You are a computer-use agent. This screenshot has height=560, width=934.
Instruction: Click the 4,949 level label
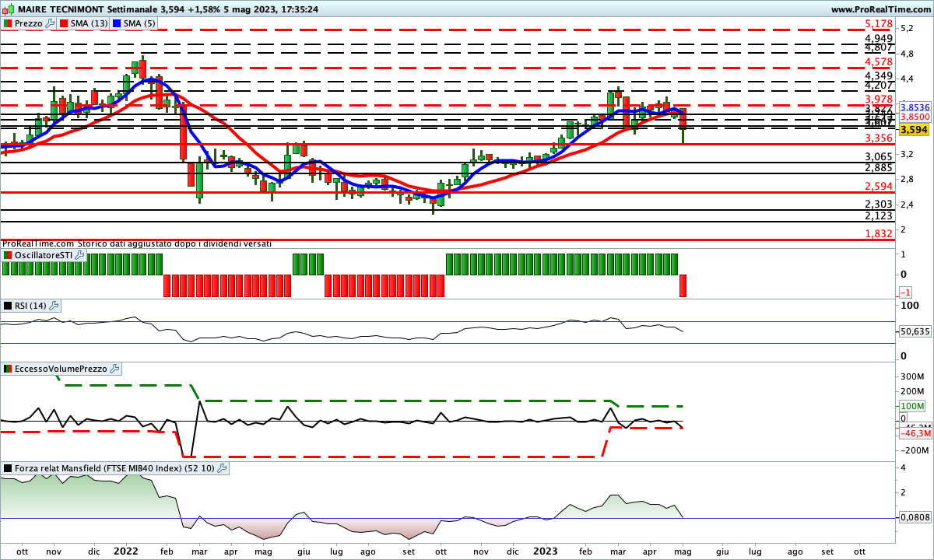click(879, 38)
